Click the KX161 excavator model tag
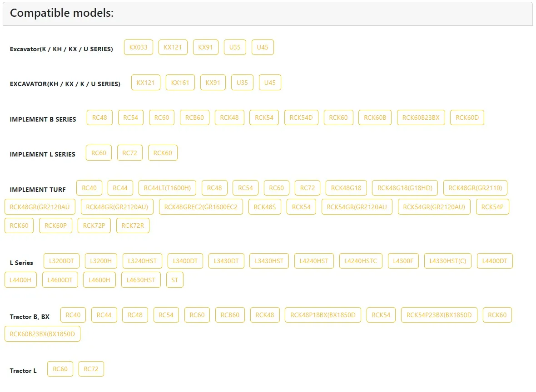Image resolution: width=536 pixels, height=392 pixels. [x=180, y=82]
